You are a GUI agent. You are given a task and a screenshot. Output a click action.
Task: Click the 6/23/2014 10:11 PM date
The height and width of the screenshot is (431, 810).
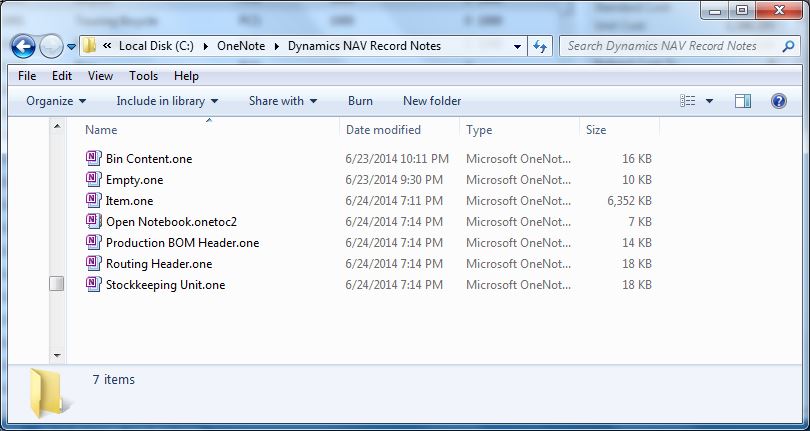[397, 159]
